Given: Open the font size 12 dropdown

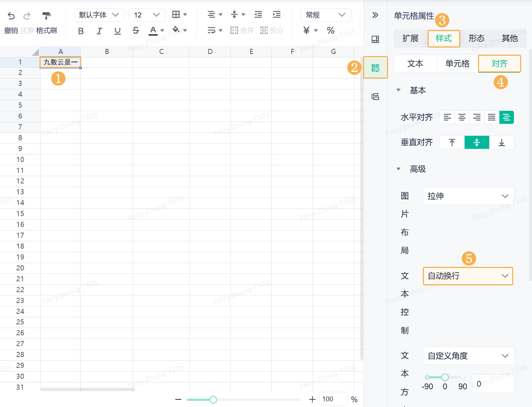Looking at the screenshot, I should pyautogui.click(x=147, y=15).
